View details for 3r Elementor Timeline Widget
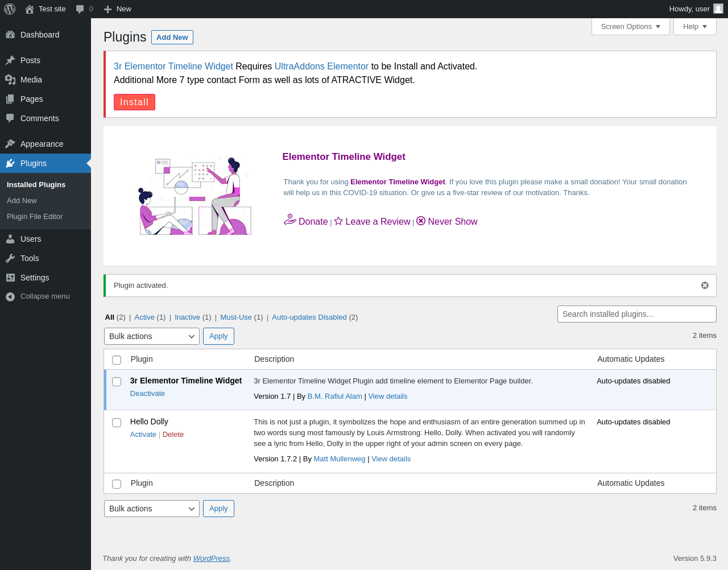 tap(388, 396)
